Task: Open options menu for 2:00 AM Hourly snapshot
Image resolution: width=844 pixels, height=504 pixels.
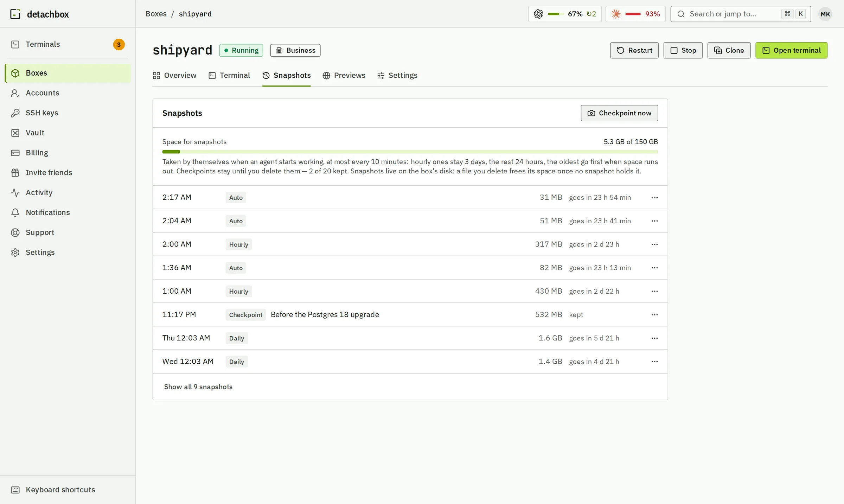Action: 654,244
